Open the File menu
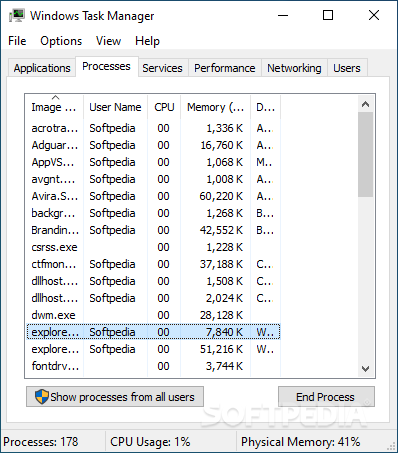 tap(17, 41)
